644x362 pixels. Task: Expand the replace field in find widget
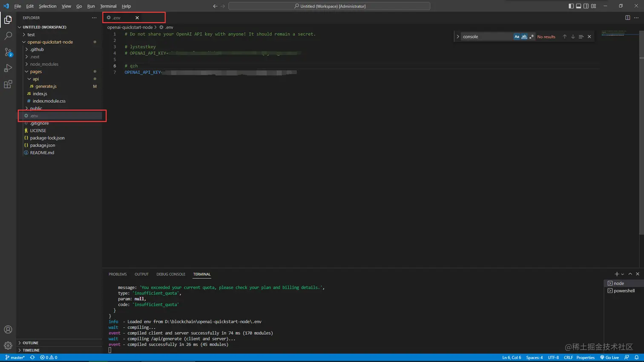click(x=458, y=37)
